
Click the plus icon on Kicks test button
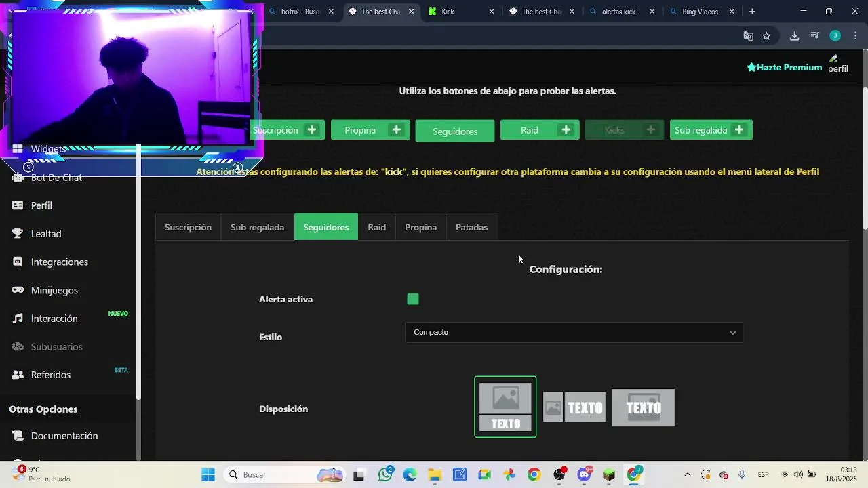[651, 129]
